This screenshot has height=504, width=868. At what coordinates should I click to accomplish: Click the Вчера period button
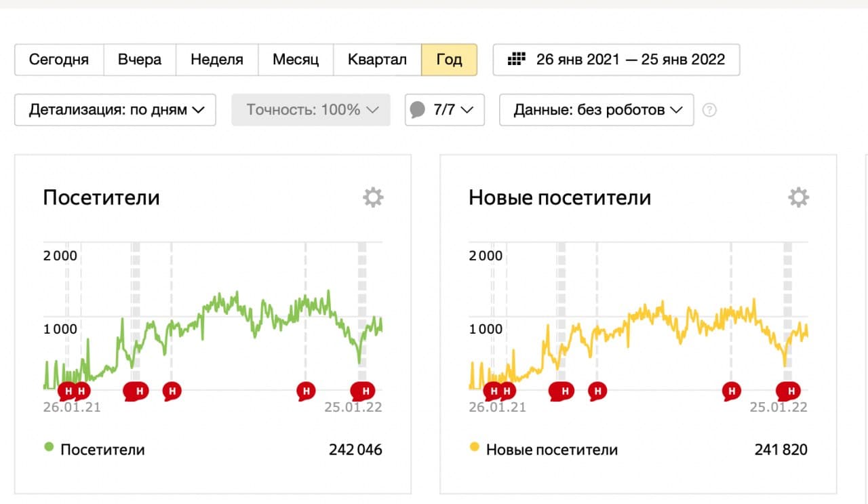tap(140, 59)
